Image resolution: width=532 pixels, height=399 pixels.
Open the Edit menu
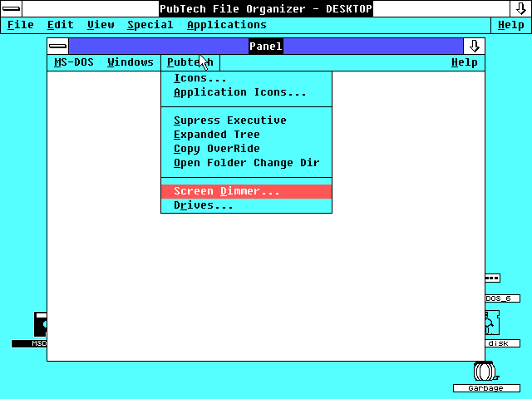pyautogui.click(x=61, y=25)
